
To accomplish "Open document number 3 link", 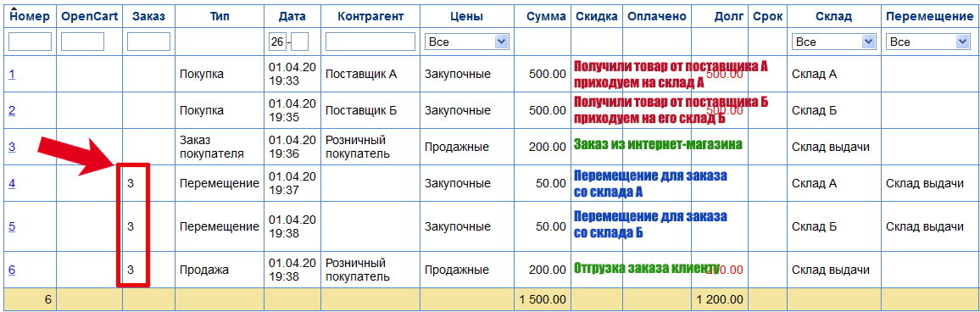I will coord(12,147).
